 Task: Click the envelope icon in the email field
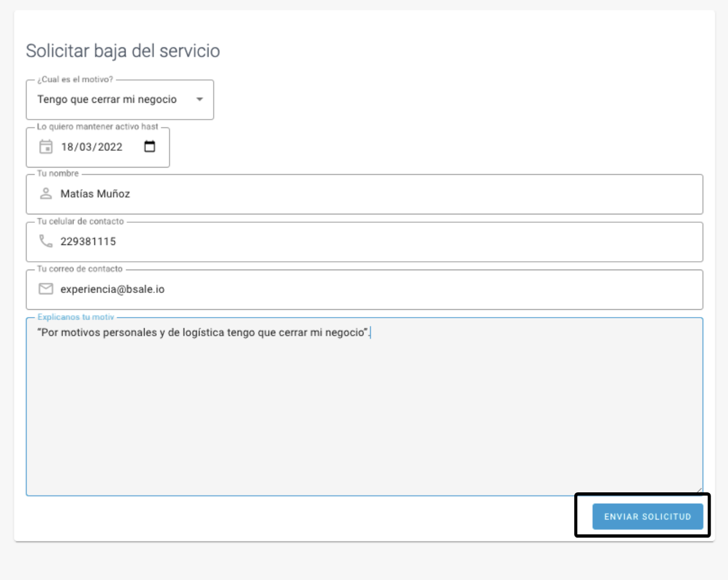(46, 289)
